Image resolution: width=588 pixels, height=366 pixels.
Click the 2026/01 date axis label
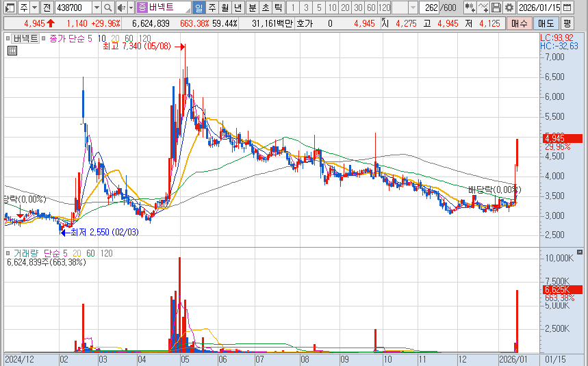click(513, 360)
